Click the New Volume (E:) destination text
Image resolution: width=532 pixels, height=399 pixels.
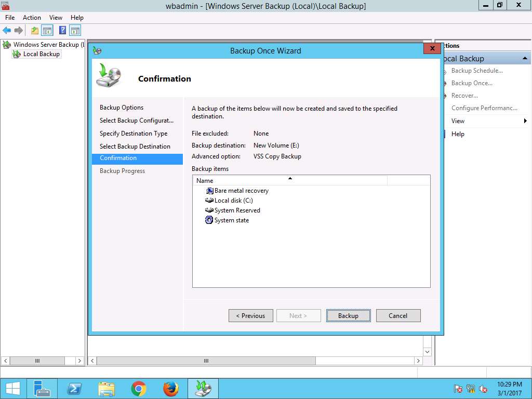(x=276, y=145)
